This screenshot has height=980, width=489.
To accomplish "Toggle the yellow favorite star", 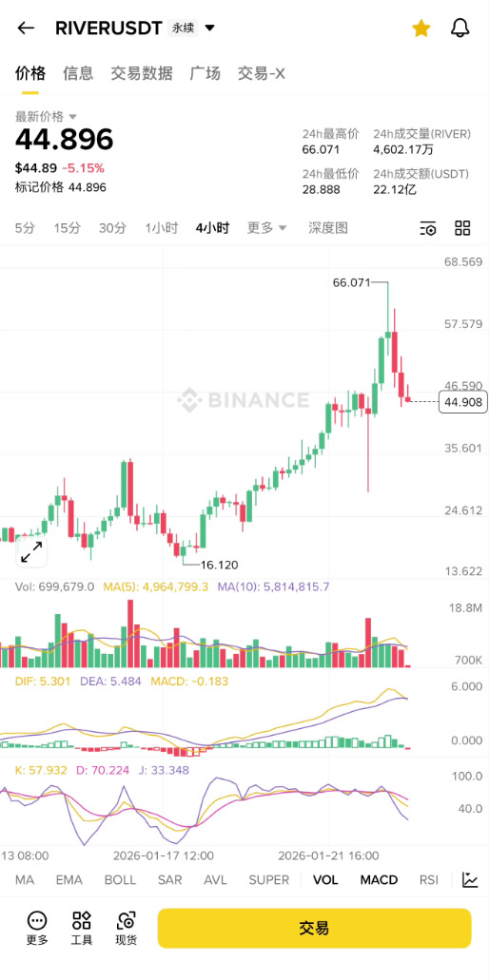I will (421, 28).
